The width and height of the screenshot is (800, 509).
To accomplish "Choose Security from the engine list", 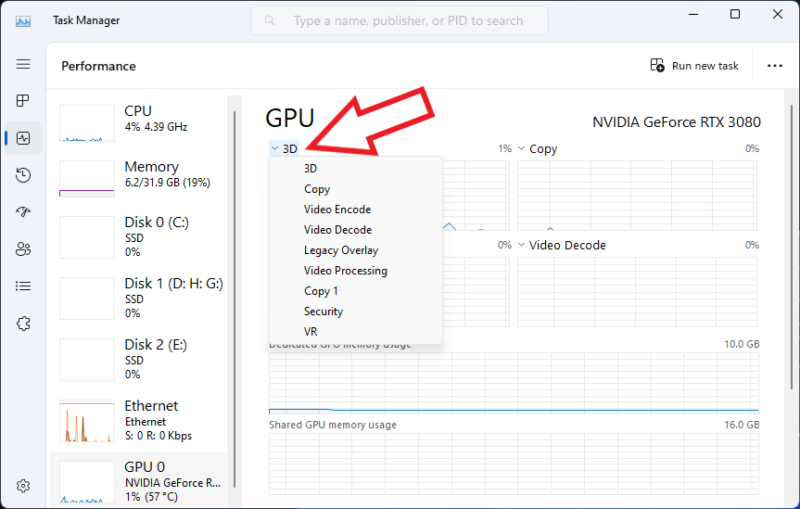I will point(356,311).
